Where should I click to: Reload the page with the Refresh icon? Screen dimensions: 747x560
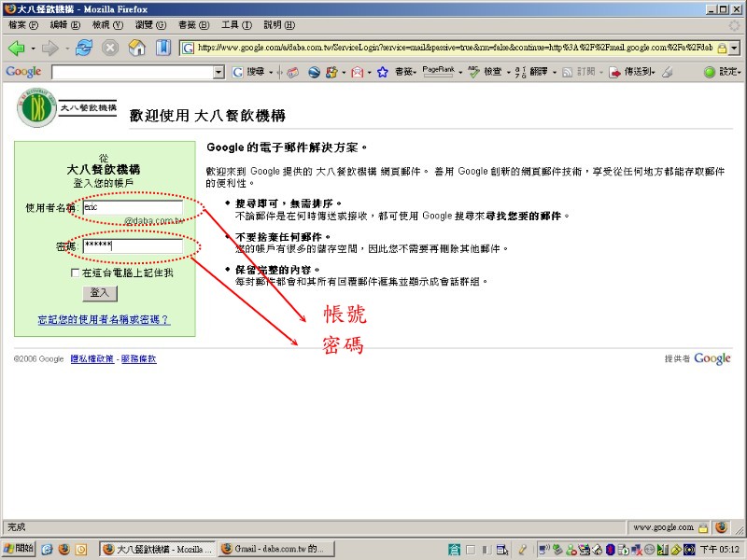[x=84, y=48]
